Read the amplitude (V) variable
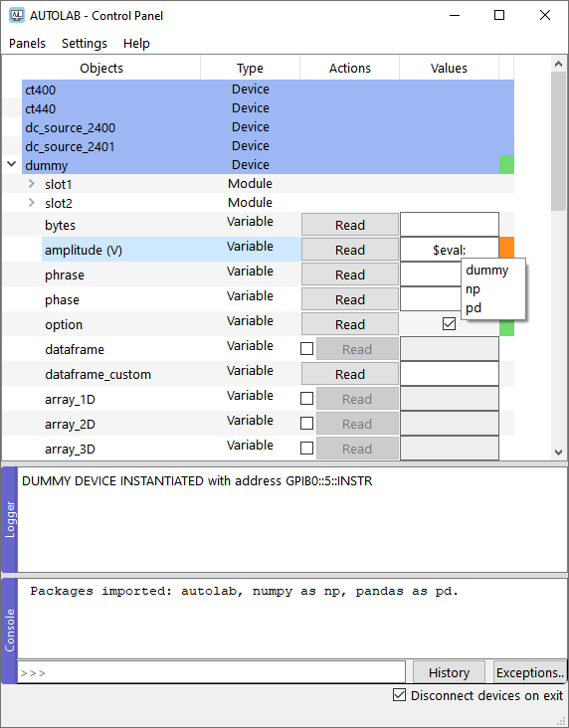 pos(350,250)
